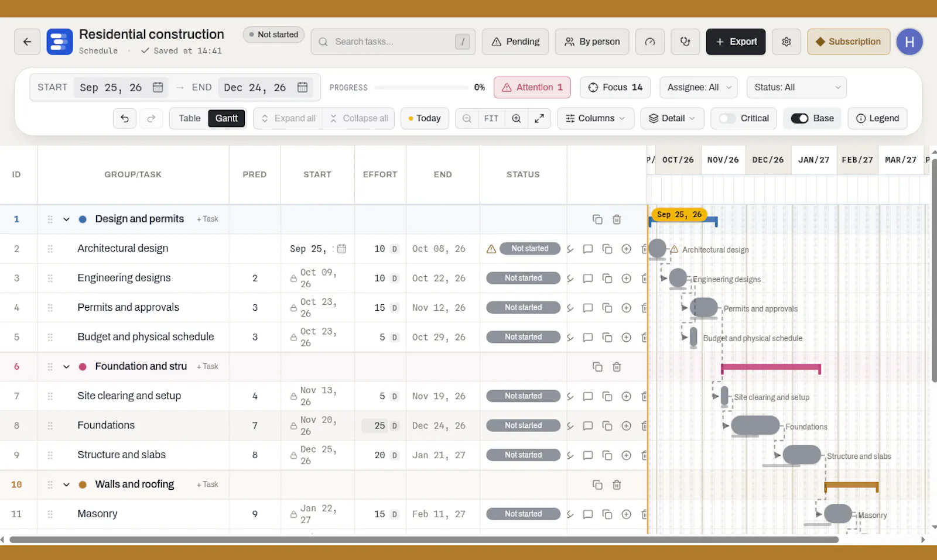This screenshot has height=560, width=937.
Task: Open the Detail dropdown
Action: coord(672,118)
